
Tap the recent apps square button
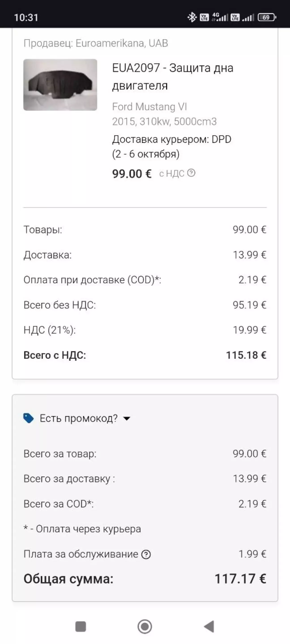tap(81, 627)
